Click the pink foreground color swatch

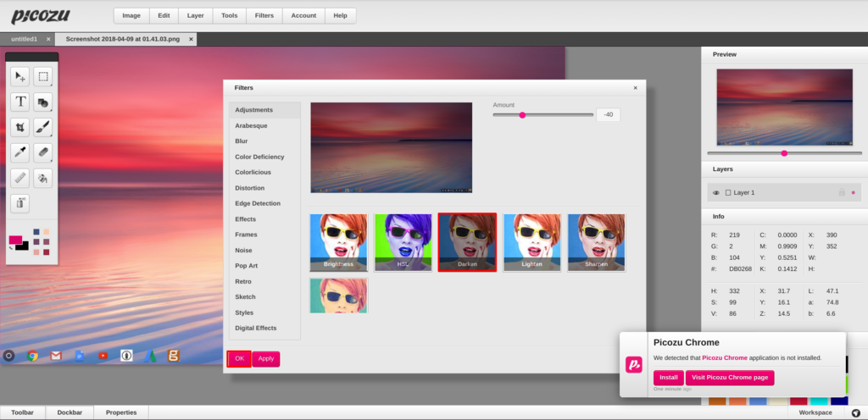pos(15,240)
